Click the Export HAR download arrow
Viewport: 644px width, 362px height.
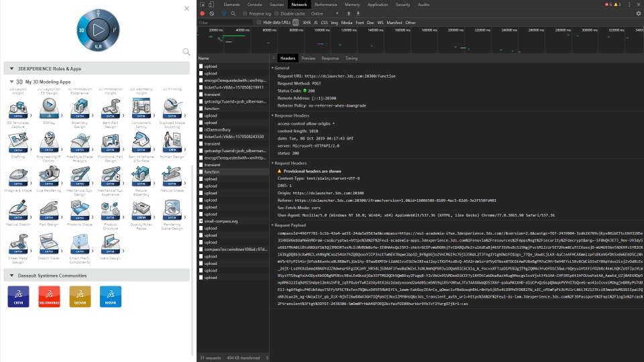pyautogui.click(x=358, y=13)
